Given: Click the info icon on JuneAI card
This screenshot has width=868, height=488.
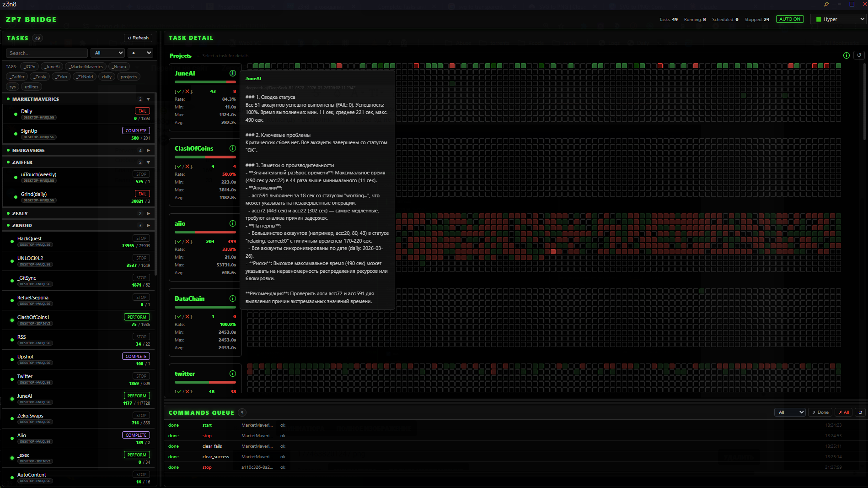Looking at the screenshot, I should coord(232,73).
